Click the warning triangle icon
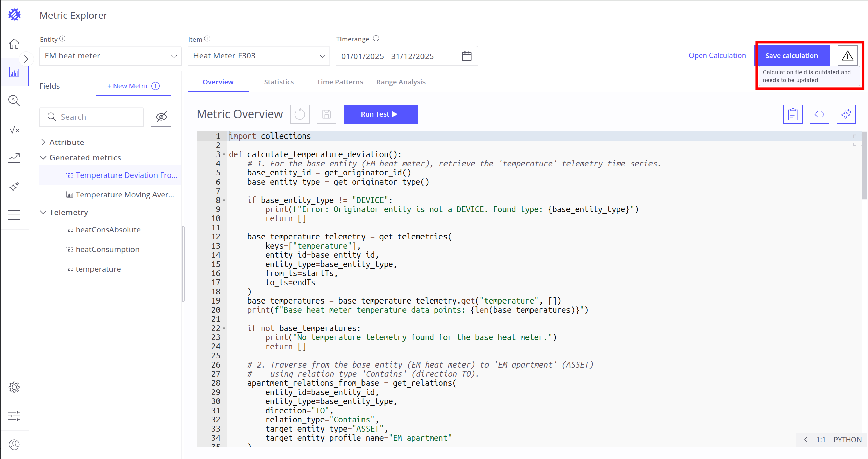 click(847, 56)
